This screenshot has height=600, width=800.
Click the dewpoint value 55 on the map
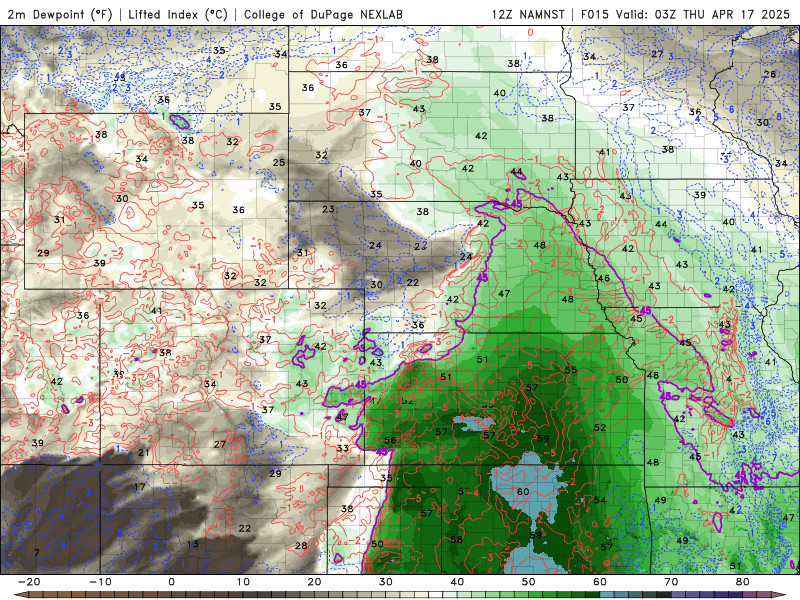point(571,370)
